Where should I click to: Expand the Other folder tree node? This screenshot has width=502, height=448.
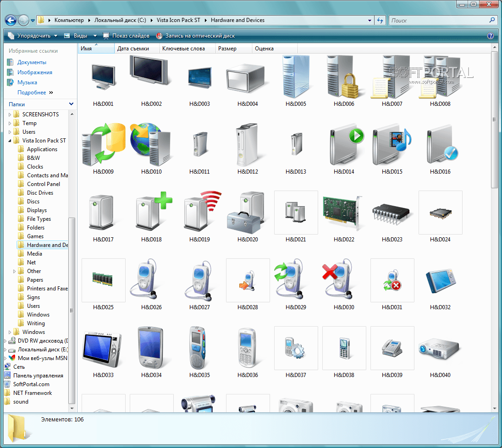(x=14, y=271)
